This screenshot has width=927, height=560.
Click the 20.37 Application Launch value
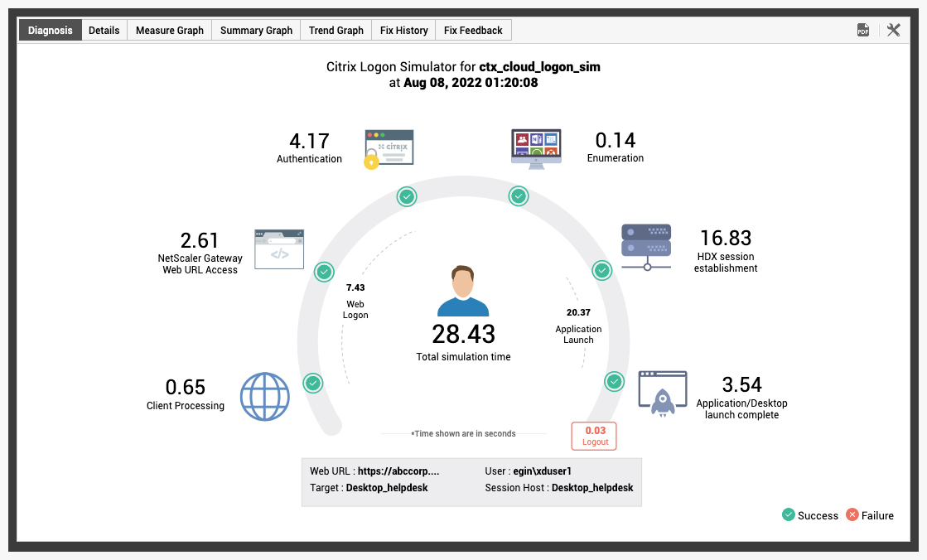pyautogui.click(x=578, y=312)
